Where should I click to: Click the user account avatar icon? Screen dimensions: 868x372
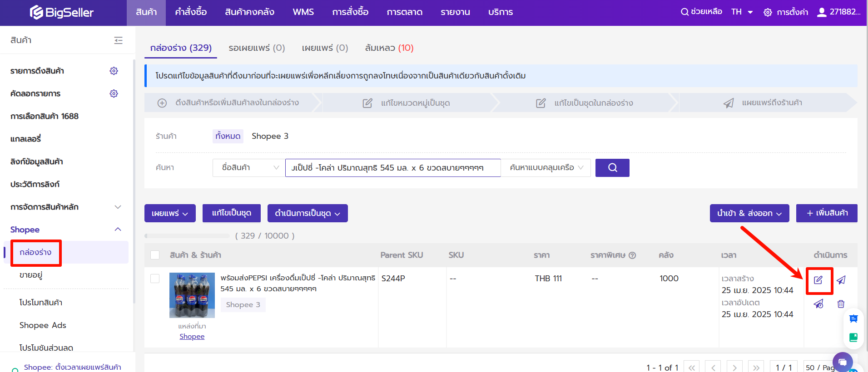click(822, 12)
